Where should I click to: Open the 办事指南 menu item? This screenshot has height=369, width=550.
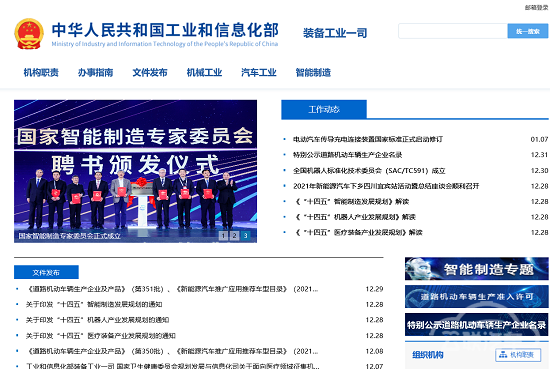(95, 73)
